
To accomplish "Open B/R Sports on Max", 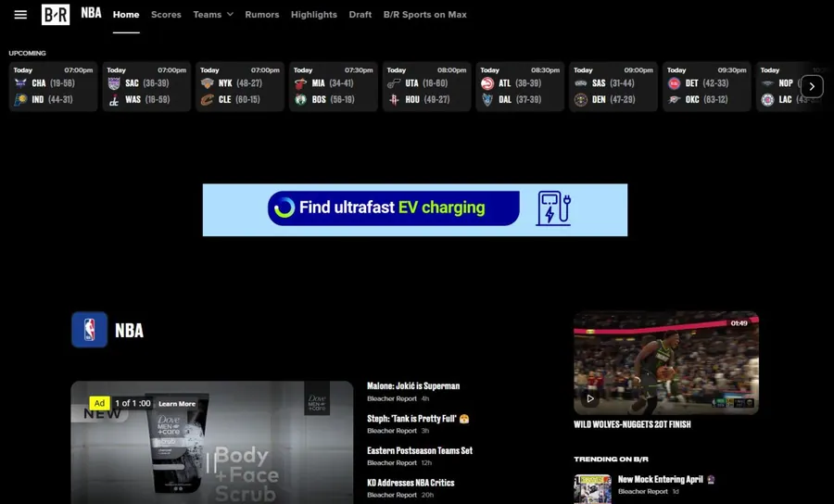I will coord(425,14).
